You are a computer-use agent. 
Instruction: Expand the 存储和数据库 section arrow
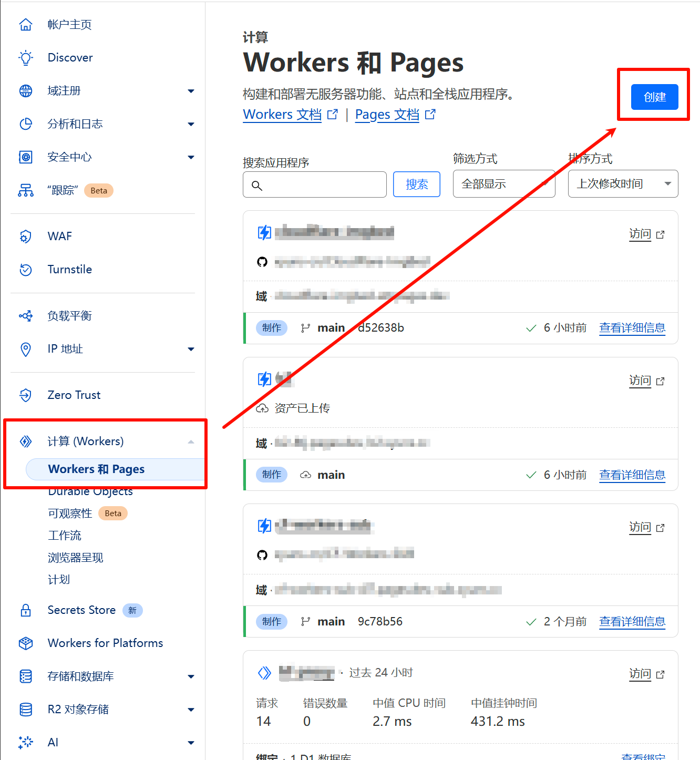pyautogui.click(x=191, y=677)
